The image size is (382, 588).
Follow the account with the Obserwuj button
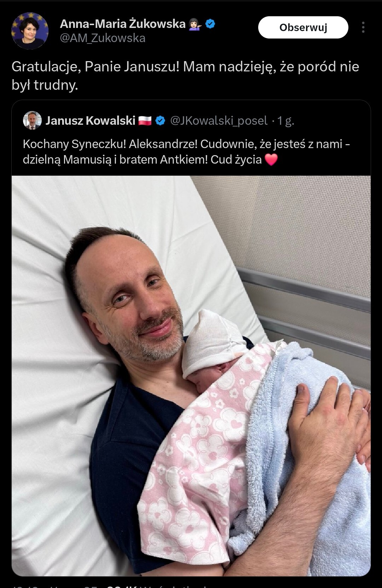tap(303, 27)
